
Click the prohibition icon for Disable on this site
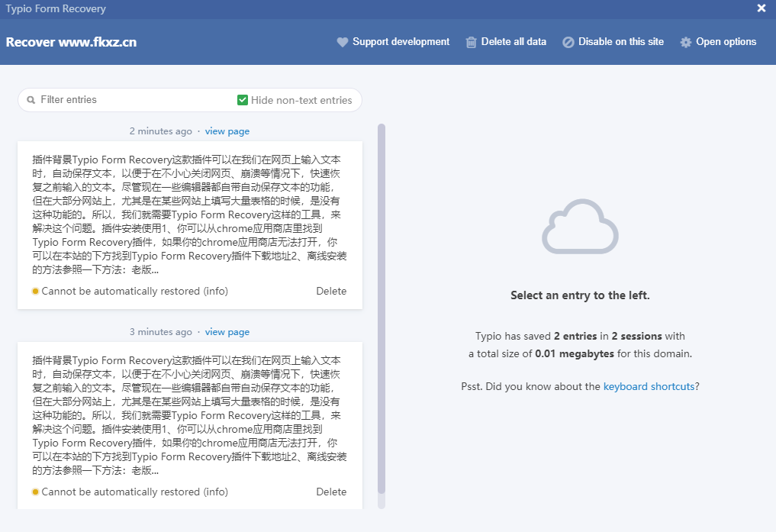(568, 42)
